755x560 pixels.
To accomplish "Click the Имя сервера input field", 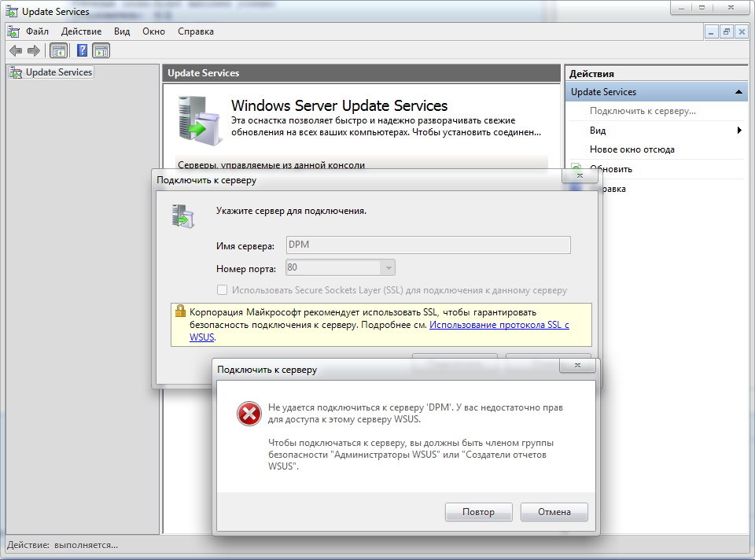I will coord(428,245).
